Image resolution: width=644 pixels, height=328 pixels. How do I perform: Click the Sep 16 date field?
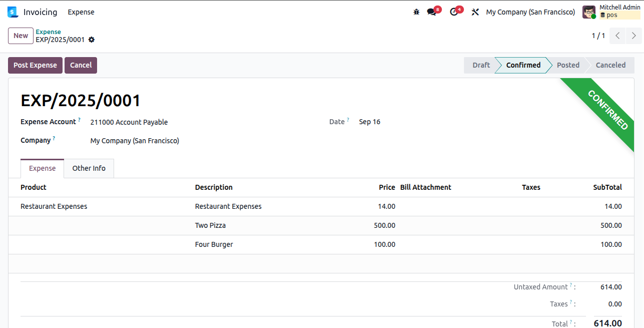tap(369, 122)
